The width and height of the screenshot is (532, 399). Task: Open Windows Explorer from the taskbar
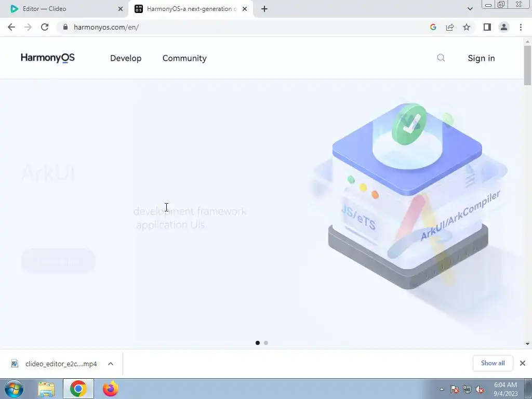point(46,389)
